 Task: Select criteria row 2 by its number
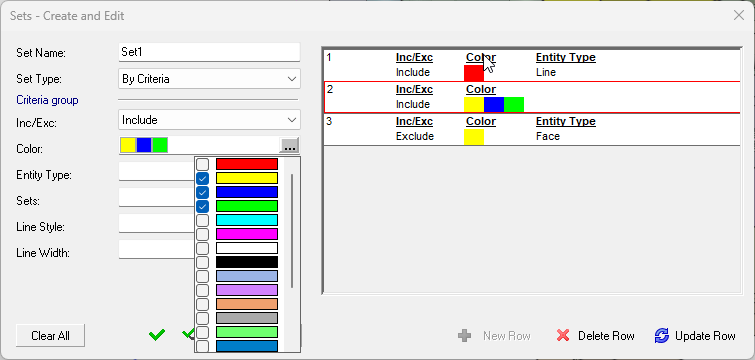pos(329,90)
